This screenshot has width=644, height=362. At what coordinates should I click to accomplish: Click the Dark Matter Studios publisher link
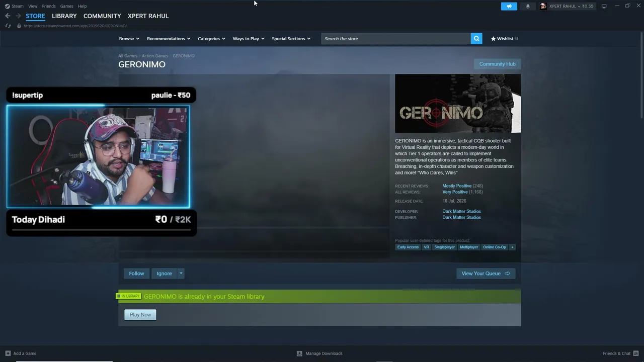[461, 217]
